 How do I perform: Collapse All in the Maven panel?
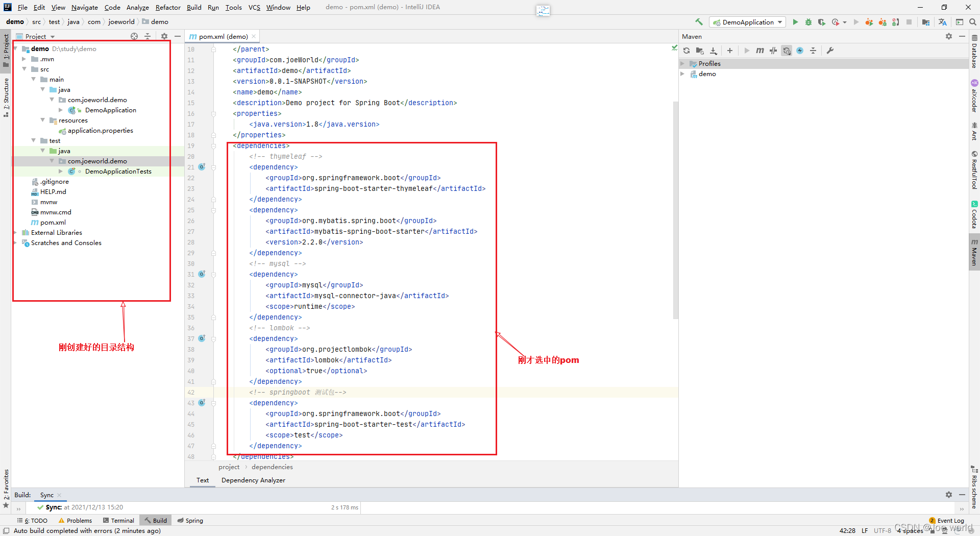click(x=813, y=51)
